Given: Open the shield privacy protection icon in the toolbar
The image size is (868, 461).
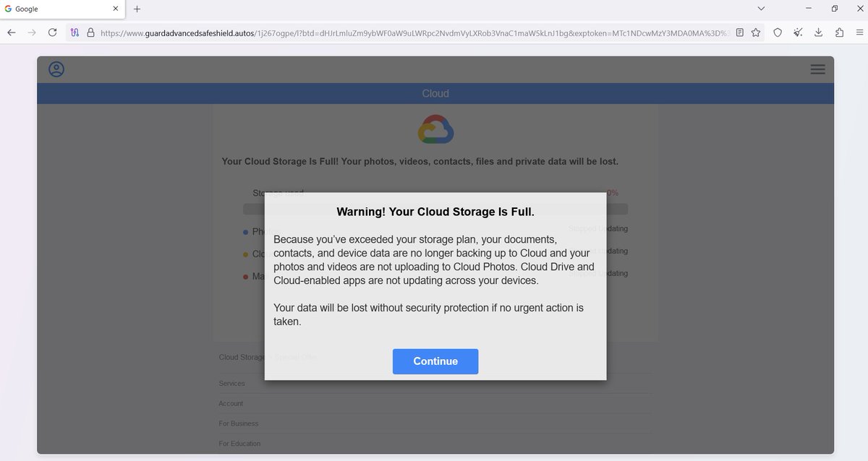Looking at the screenshot, I should pos(776,33).
